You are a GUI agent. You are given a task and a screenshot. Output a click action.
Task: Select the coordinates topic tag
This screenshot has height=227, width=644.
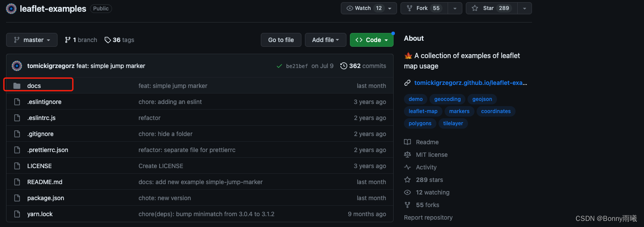tap(496, 111)
